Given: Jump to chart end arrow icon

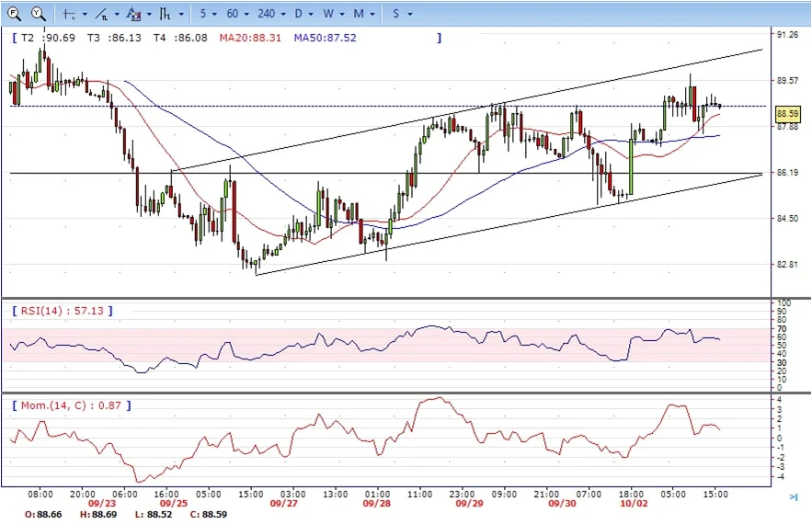Looking at the screenshot, I should coord(794,497).
